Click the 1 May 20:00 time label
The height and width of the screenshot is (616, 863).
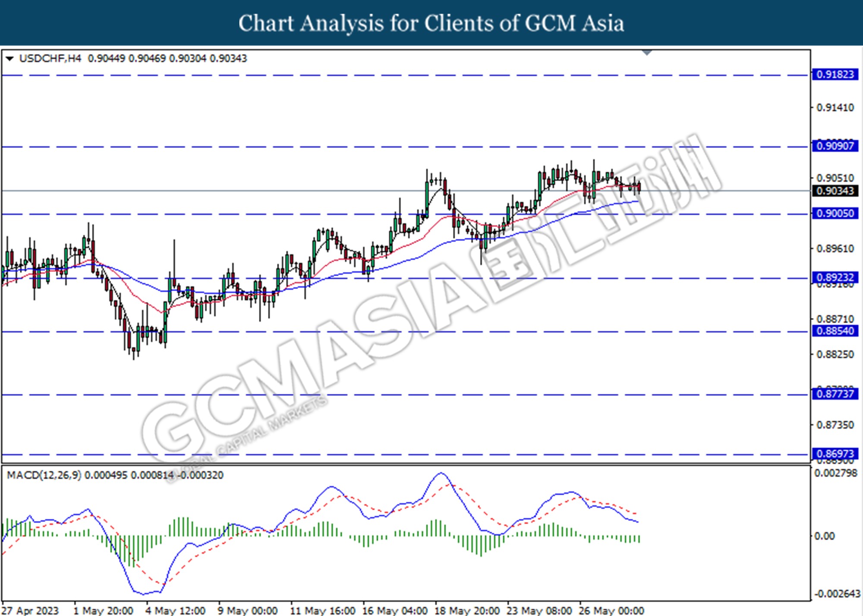[x=103, y=610]
